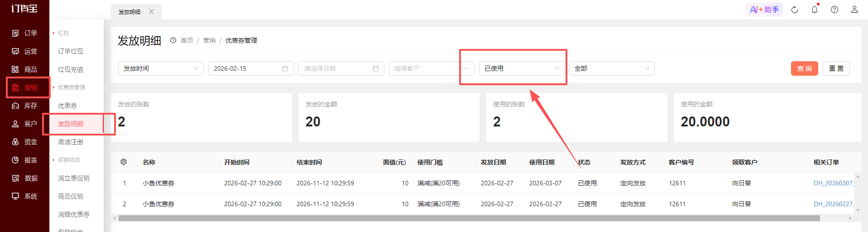
Task: Click the horizontal scrollbar under the table
Action: [x=469, y=218]
